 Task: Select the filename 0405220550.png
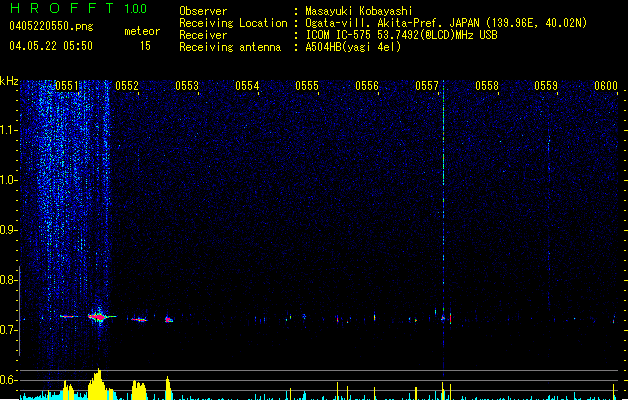coord(51,26)
